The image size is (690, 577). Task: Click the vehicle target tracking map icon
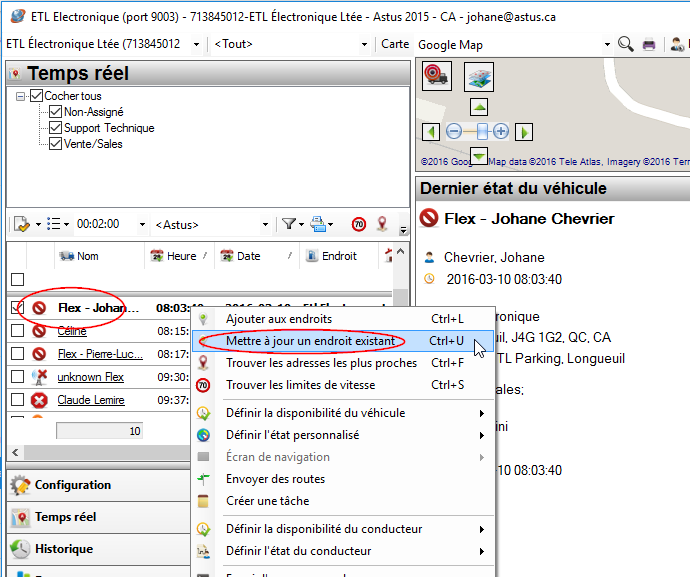click(436, 75)
